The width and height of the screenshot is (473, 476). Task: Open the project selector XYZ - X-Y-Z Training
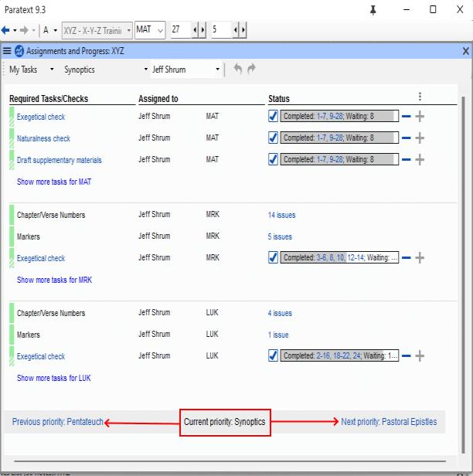pyautogui.click(x=97, y=30)
